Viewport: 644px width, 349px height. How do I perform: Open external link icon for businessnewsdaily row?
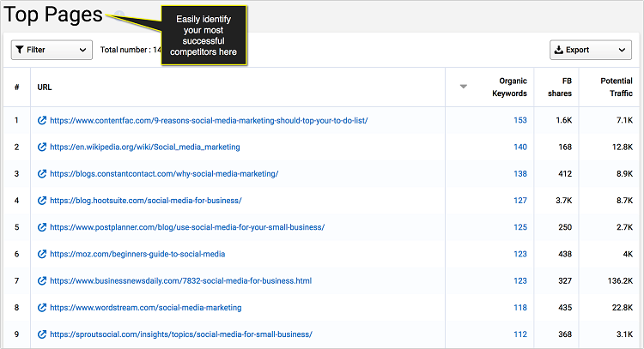click(x=42, y=280)
